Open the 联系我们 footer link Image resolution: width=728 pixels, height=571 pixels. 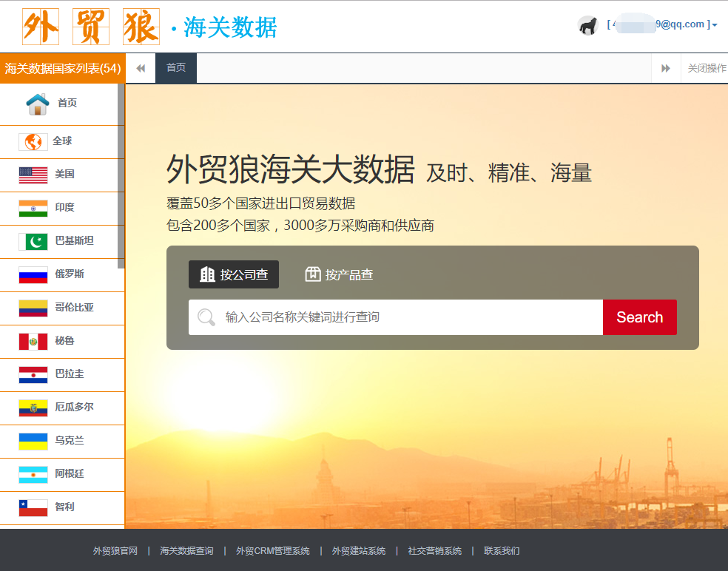(502, 551)
